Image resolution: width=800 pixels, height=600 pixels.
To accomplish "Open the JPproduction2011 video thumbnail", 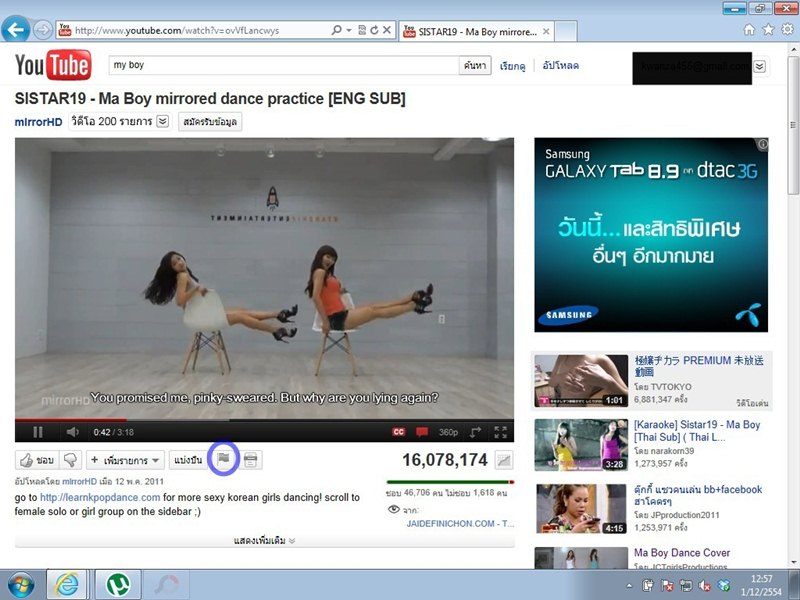I will point(581,509).
